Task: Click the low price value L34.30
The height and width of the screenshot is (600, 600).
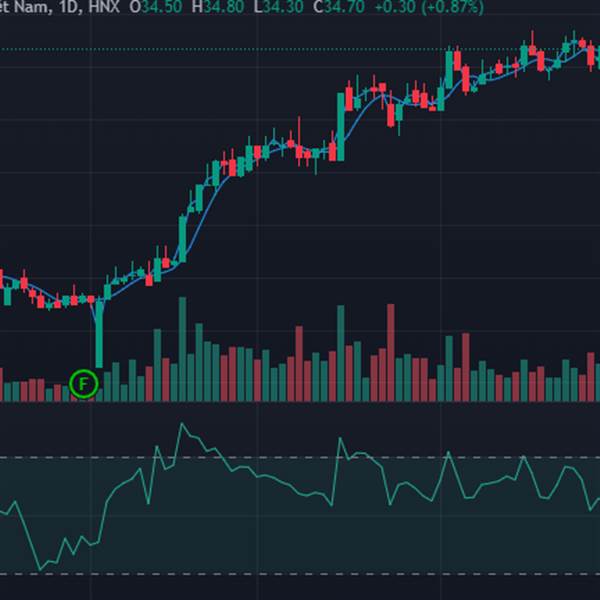Action: click(279, 7)
